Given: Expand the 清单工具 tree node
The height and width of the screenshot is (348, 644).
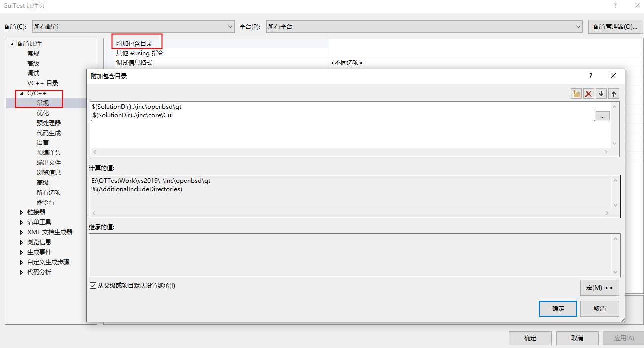Looking at the screenshot, I should click(x=21, y=222).
